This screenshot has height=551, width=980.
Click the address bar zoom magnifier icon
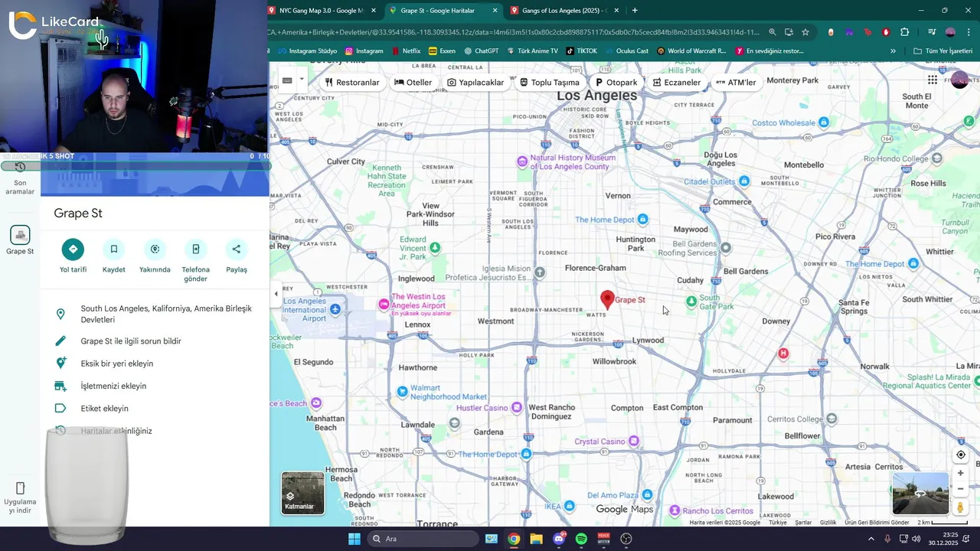(773, 32)
